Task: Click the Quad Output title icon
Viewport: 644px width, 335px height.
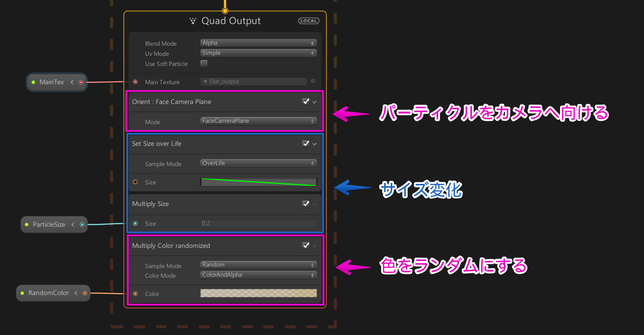Action: 193,21
